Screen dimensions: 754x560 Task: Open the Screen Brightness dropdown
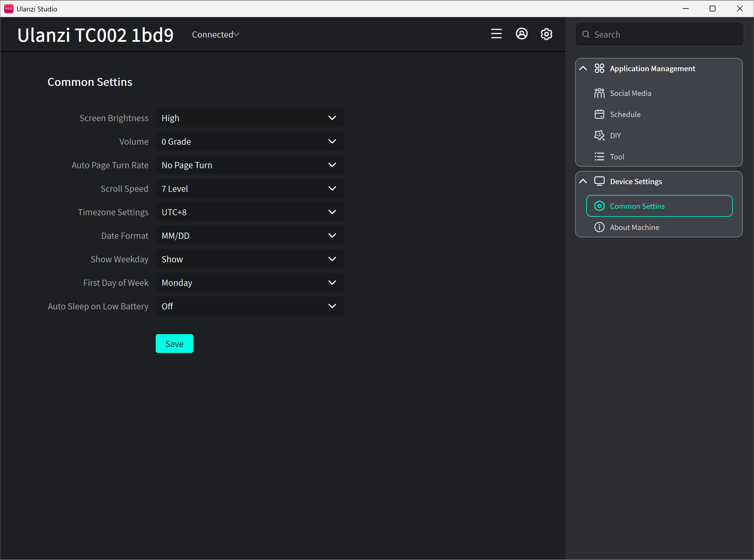pyautogui.click(x=250, y=118)
